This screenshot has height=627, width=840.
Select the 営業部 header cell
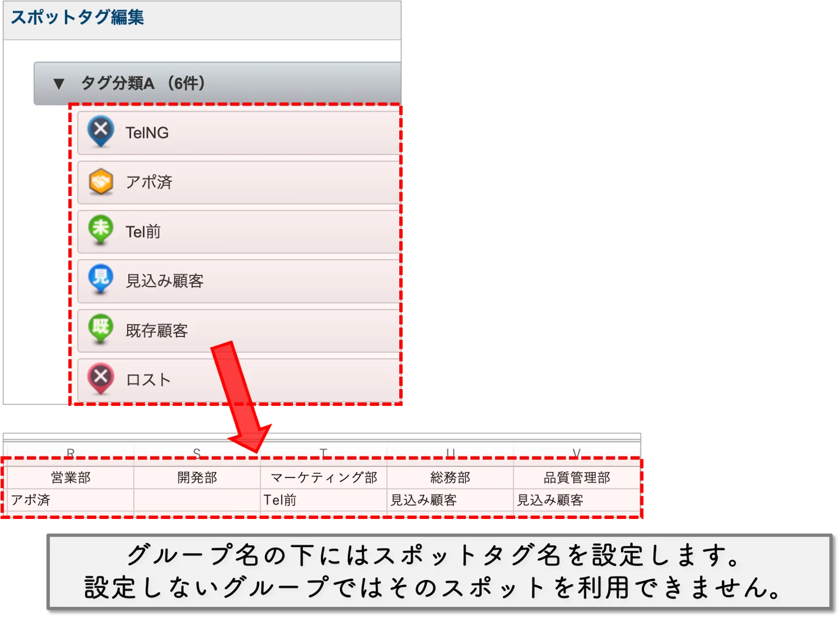point(70,477)
